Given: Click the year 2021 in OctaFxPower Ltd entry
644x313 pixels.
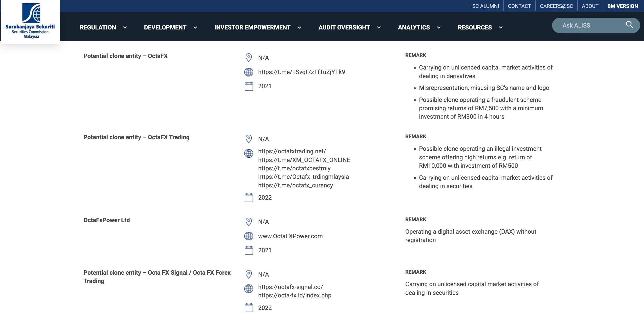Looking at the screenshot, I should click(265, 250).
